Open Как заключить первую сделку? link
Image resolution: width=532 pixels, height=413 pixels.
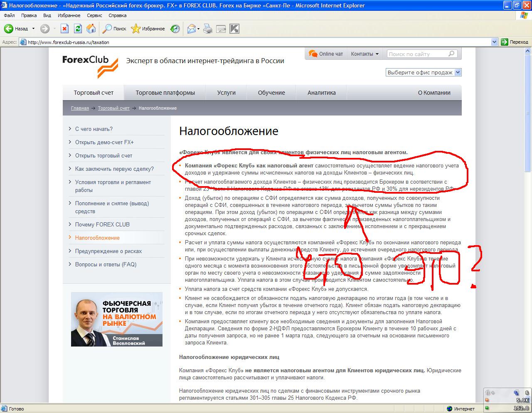point(114,169)
